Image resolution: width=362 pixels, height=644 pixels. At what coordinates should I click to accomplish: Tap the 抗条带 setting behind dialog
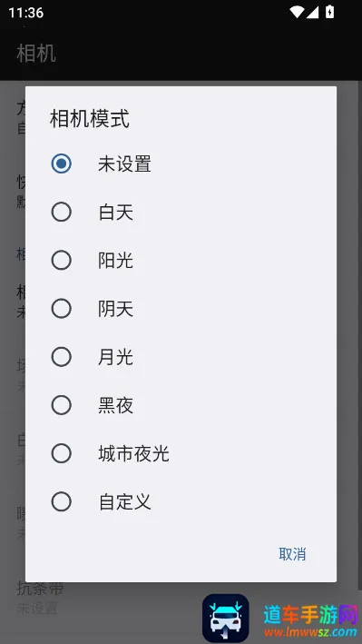pos(40,589)
